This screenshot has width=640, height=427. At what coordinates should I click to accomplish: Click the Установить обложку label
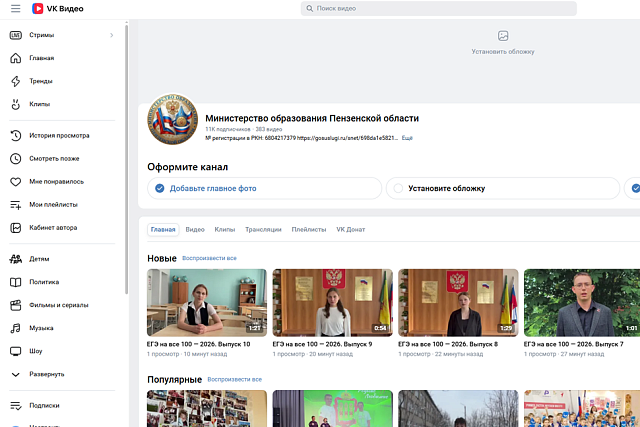click(503, 52)
